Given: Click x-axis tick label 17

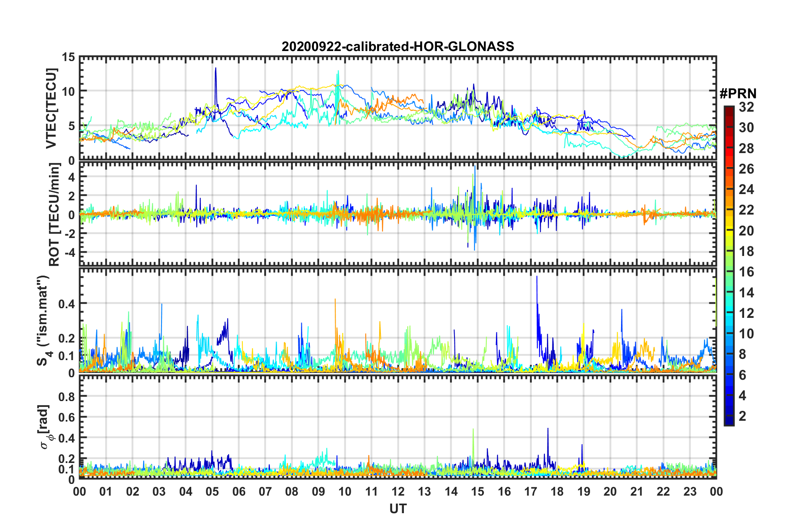Looking at the screenshot, I should [x=531, y=491].
